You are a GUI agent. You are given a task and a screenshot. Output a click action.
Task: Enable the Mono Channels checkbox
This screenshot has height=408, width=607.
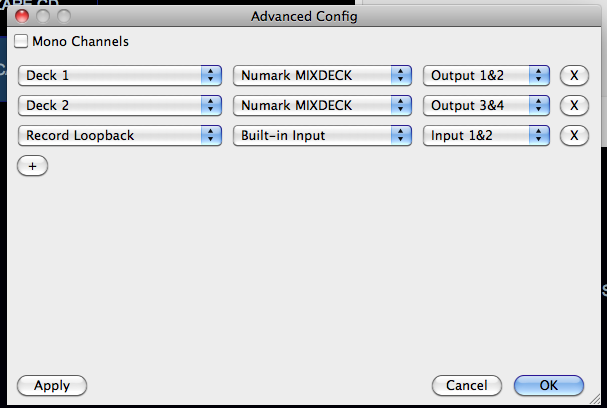click(22, 42)
